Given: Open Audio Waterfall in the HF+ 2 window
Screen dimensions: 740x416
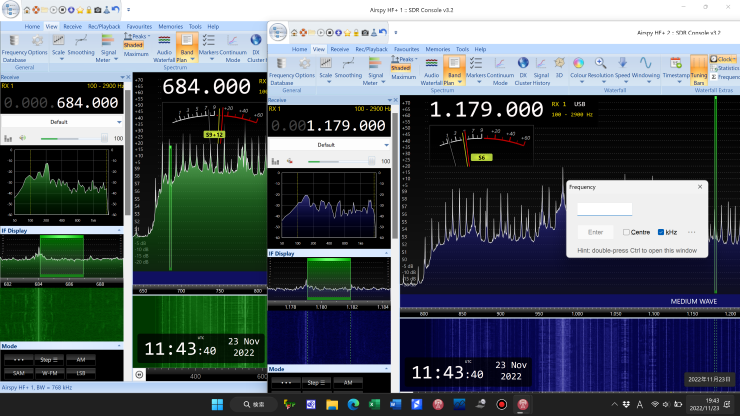Looking at the screenshot, I should tap(431, 71).
